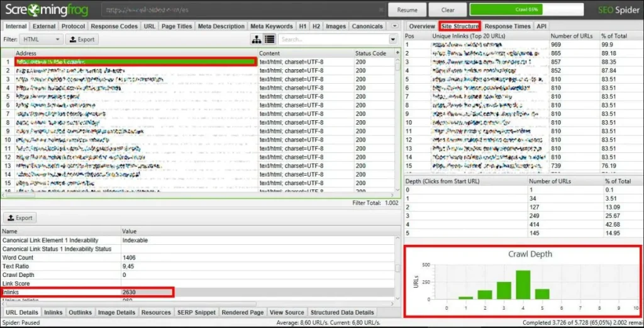The image size is (644, 328).
Task: Open the Page Titles tab
Action: [177, 26]
